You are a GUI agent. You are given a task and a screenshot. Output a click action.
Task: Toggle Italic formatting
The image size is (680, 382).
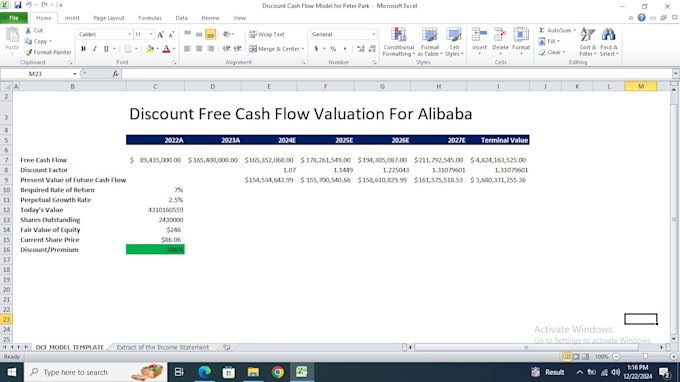coord(95,49)
